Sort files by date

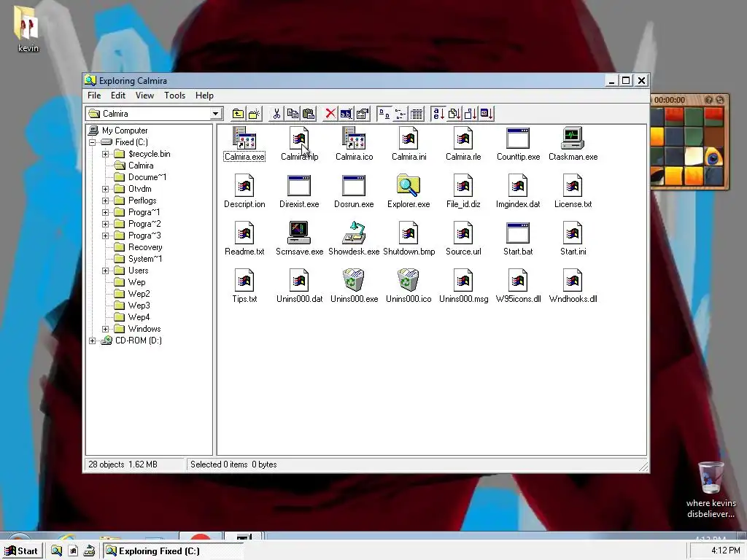(x=487, y=114)
